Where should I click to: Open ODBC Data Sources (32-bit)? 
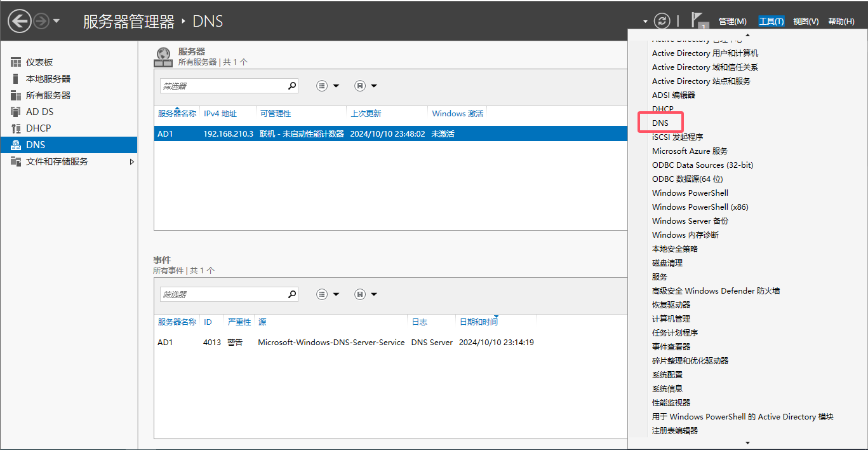pyautogui.click(x=703, y=165)
